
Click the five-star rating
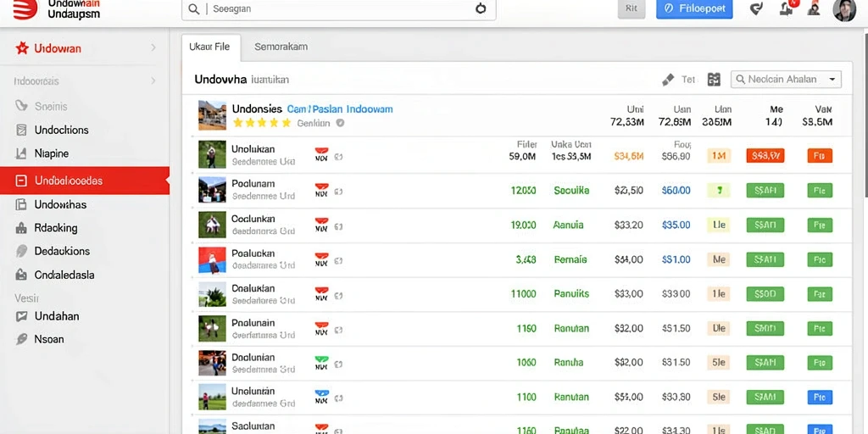click(x=262, y=123)
